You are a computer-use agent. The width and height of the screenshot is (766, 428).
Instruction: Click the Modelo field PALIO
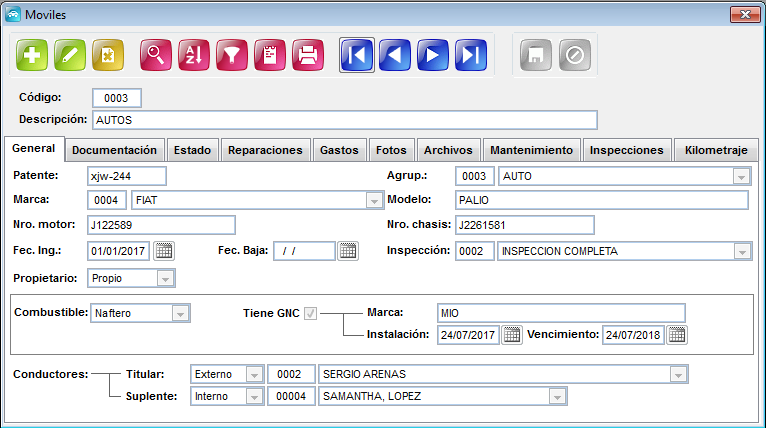click(602, 200)
